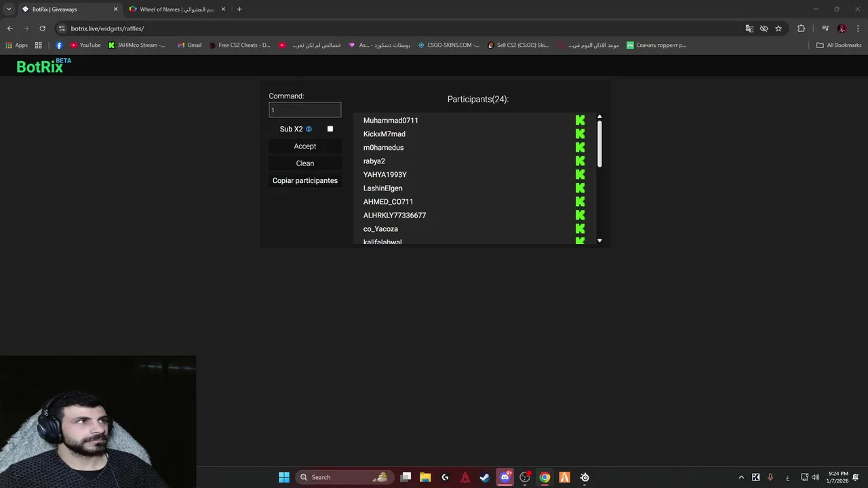Viewport: 868px width, 488px height.
Task: Open the JAHIMco Stream bookmark
Action: pyautogui.click(x=136, y=45)
